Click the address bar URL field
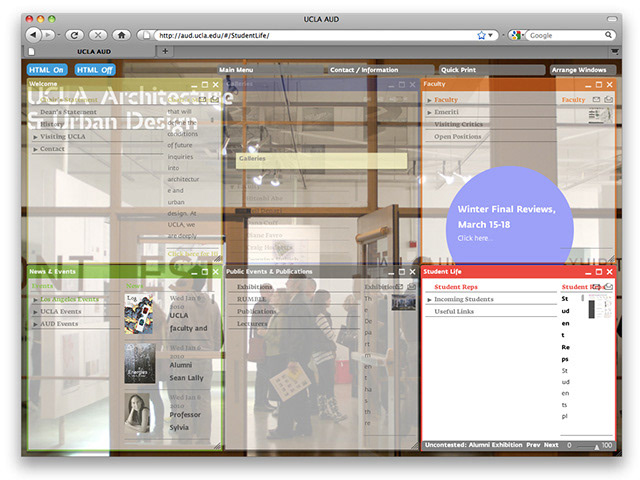 (x=314, y=36)
